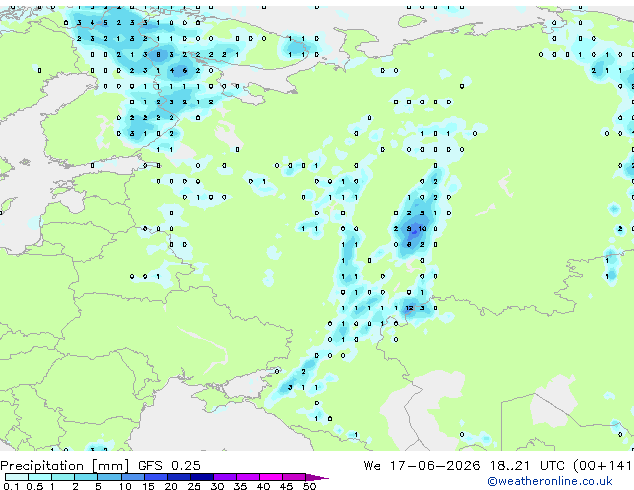Click the 0.1–0.5 mm palest legend swatch
The image size is (634, 490).
[x=17, y=477]
